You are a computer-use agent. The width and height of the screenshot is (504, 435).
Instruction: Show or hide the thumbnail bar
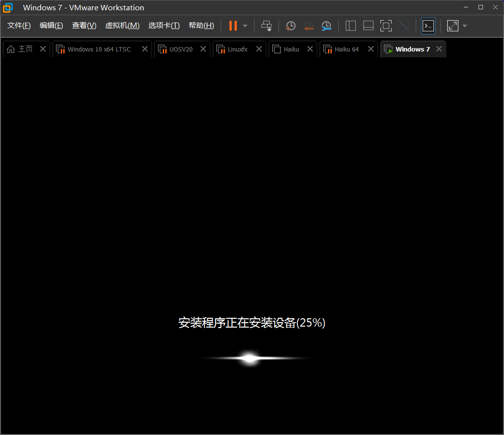pyautogui.click(x=368, y=26)
